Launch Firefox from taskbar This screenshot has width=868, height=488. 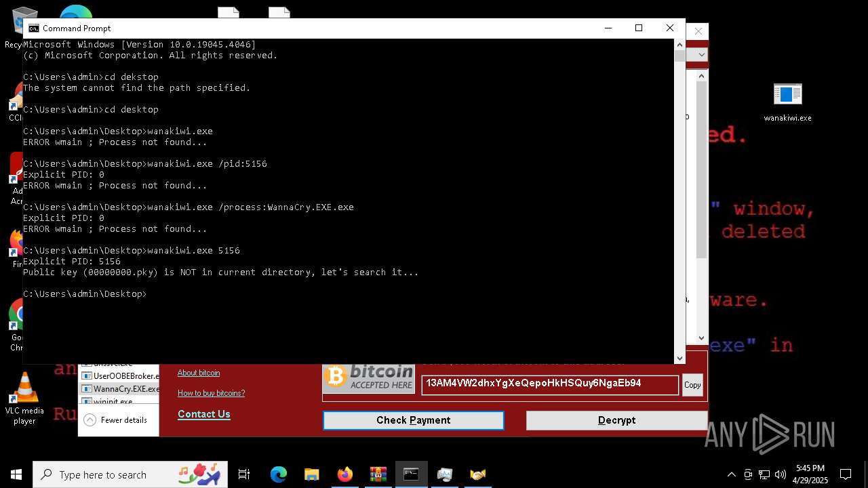tap(344, 474)
